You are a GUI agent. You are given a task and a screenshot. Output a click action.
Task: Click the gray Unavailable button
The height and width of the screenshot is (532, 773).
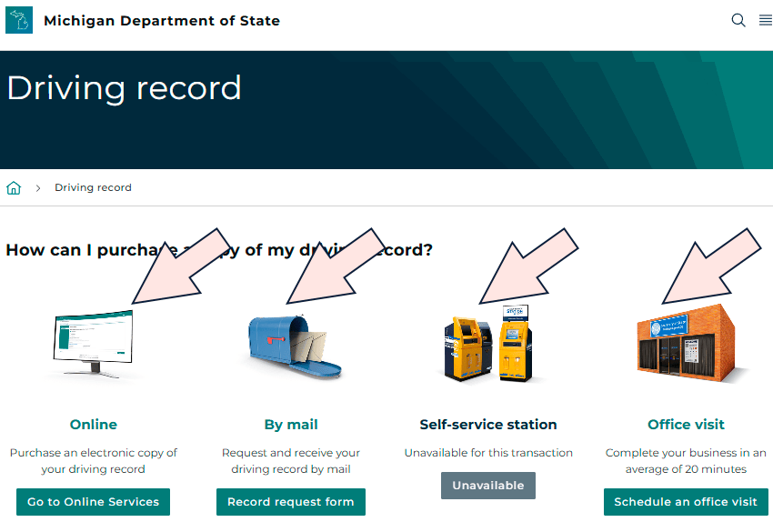point(488,486)
